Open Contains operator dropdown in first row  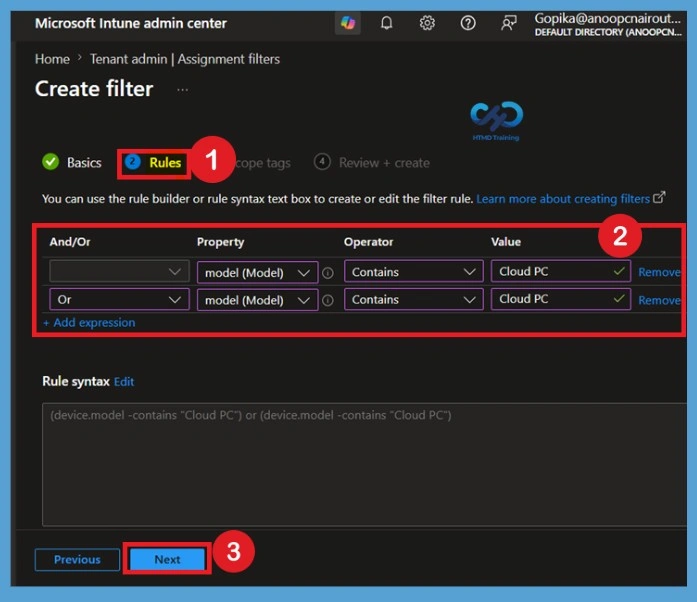[413, 272]
